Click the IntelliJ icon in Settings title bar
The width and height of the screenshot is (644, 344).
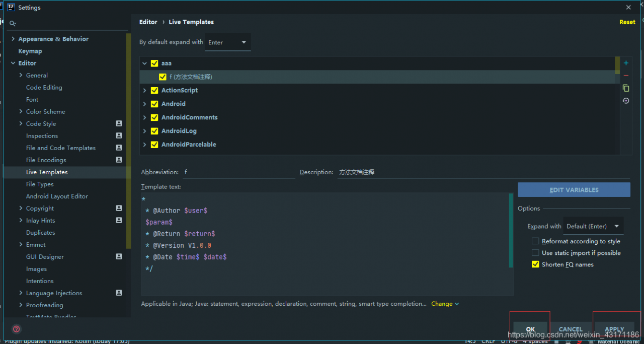pos(10,8)
